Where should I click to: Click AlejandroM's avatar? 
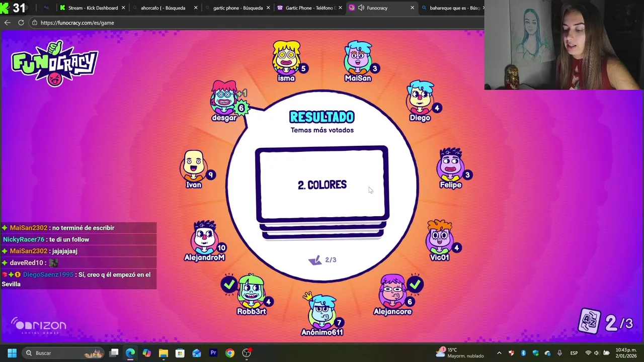coord(205,236)
